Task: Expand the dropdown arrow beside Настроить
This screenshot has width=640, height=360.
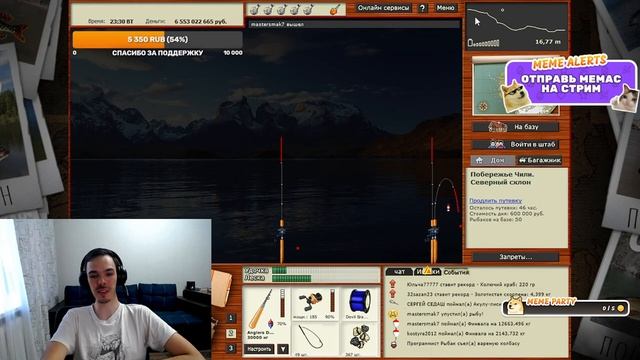Action: [x=283, y=349]
